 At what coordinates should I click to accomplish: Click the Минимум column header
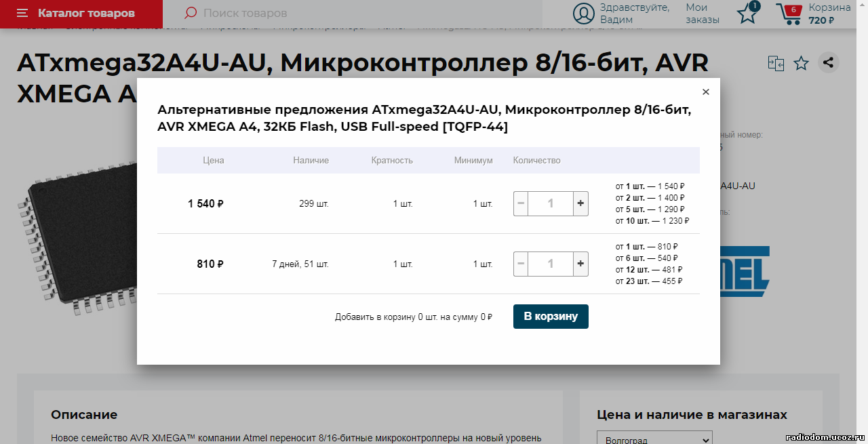(x=473, y=161)
